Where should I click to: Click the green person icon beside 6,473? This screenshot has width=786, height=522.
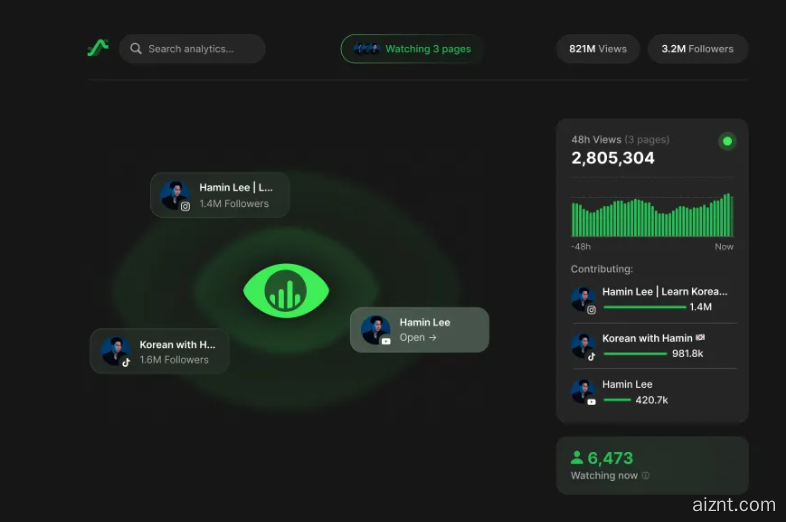[577, 458]
